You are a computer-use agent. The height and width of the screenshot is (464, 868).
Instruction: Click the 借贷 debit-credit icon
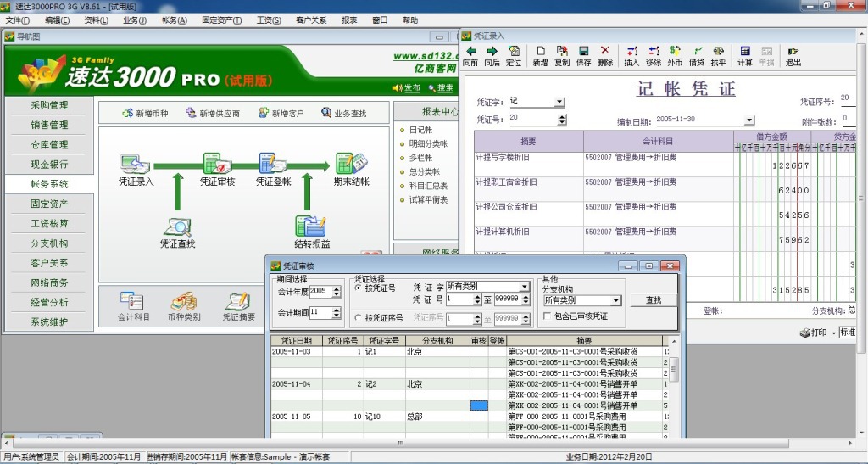coord(697,56)
